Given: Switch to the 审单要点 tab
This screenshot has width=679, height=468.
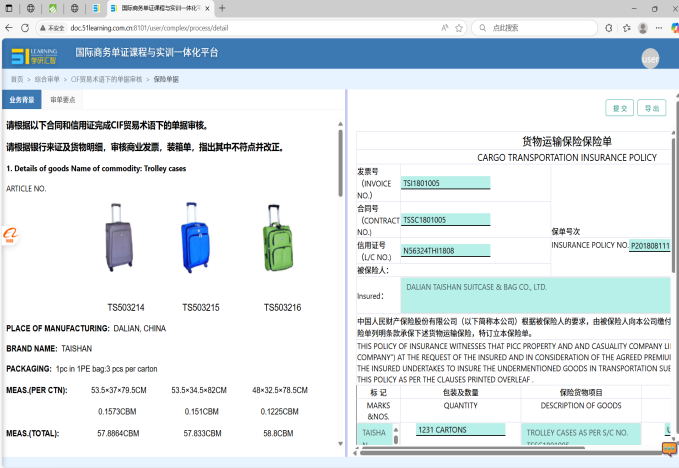Looking at the screenshot, I should tap(62, 100).
